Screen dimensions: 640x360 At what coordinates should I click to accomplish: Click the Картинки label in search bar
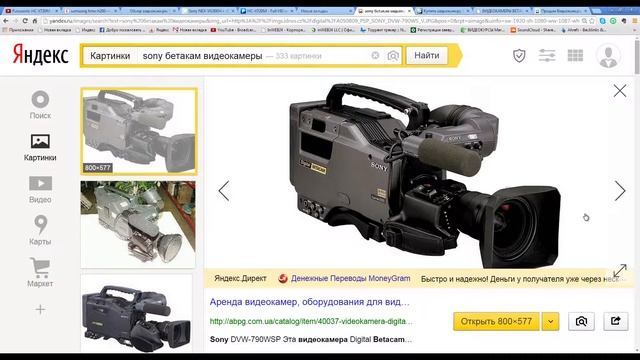tap(110, 56)
